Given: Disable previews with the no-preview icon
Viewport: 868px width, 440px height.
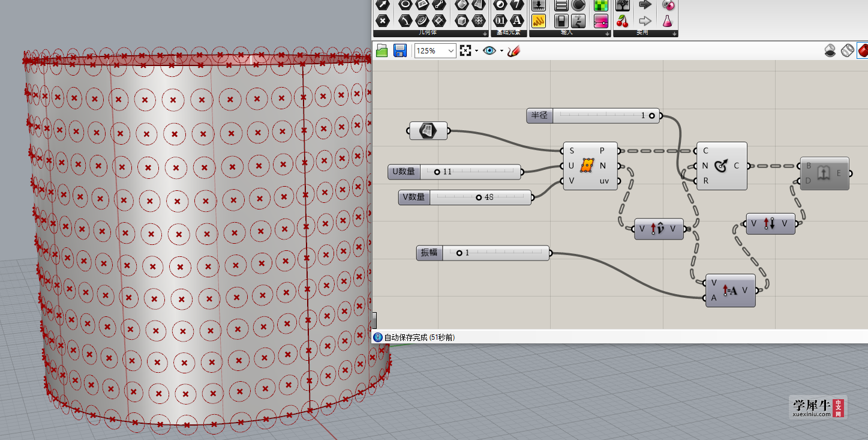Looking at the screenshot, I should pos(830,51).
